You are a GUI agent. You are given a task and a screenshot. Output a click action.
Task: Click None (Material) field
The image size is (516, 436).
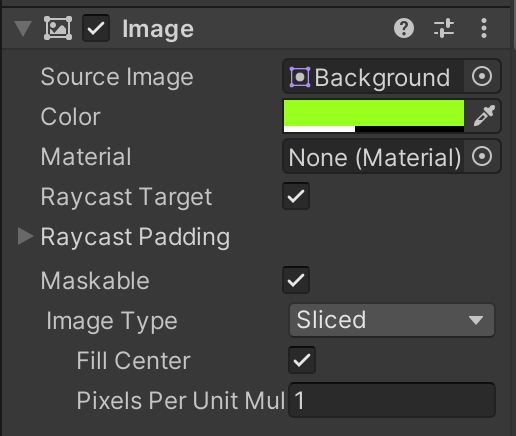[x=373, y=156]
